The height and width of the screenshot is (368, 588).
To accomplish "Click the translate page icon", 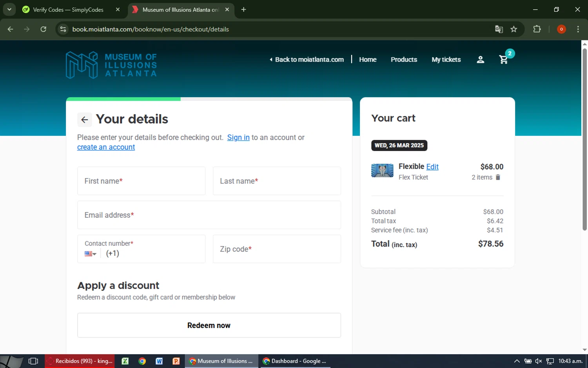I will [499, 29].
